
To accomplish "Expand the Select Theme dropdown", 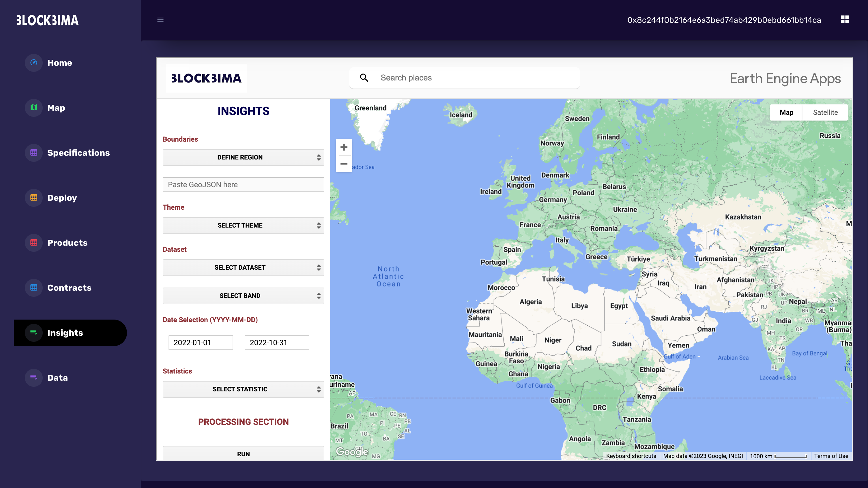I will coord(243,225).
